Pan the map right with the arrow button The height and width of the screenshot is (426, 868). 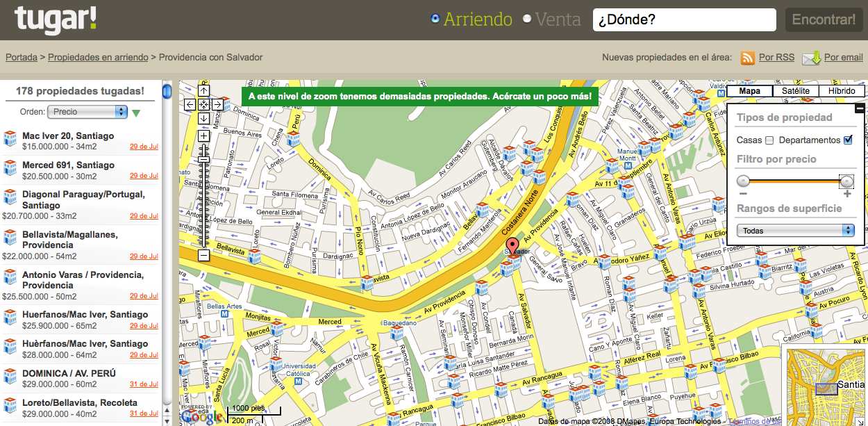[217, 104]
